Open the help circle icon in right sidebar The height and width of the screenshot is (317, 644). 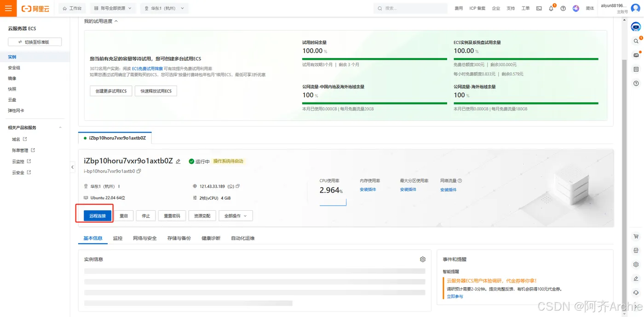pyautogui.click(x=636, y=83)
